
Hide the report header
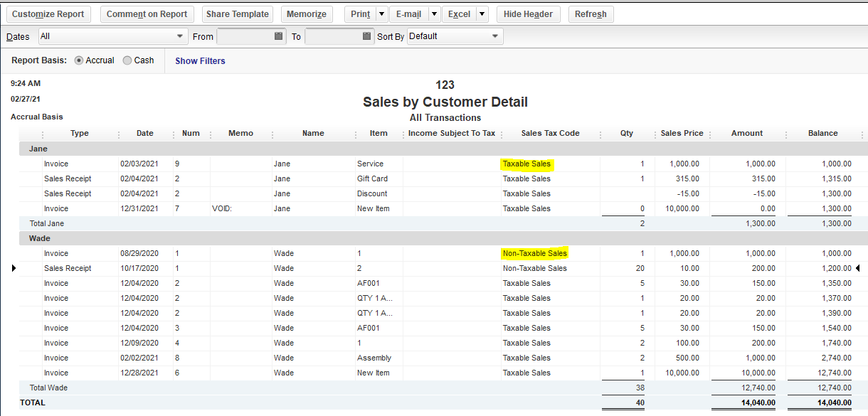(x=528, y=14)
